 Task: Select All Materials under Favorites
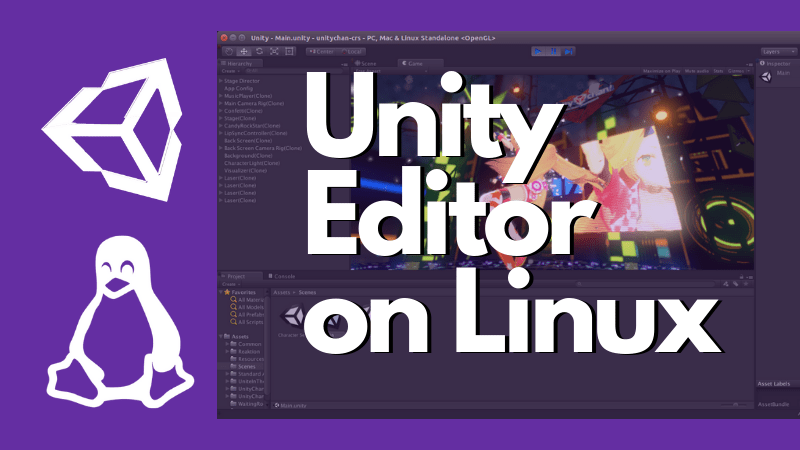250,299
